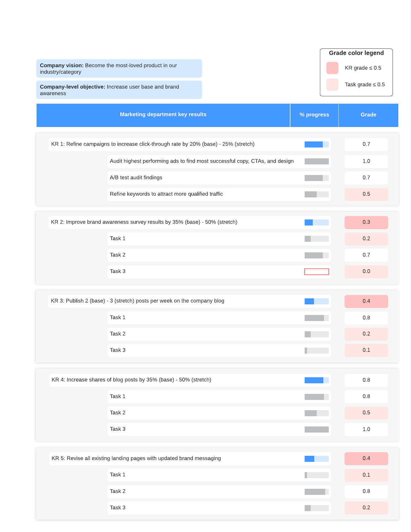The width and height of the screenshot is (411, 532).
Task: Select the KR 1 blue progress bar
Action: coord(316,144)
